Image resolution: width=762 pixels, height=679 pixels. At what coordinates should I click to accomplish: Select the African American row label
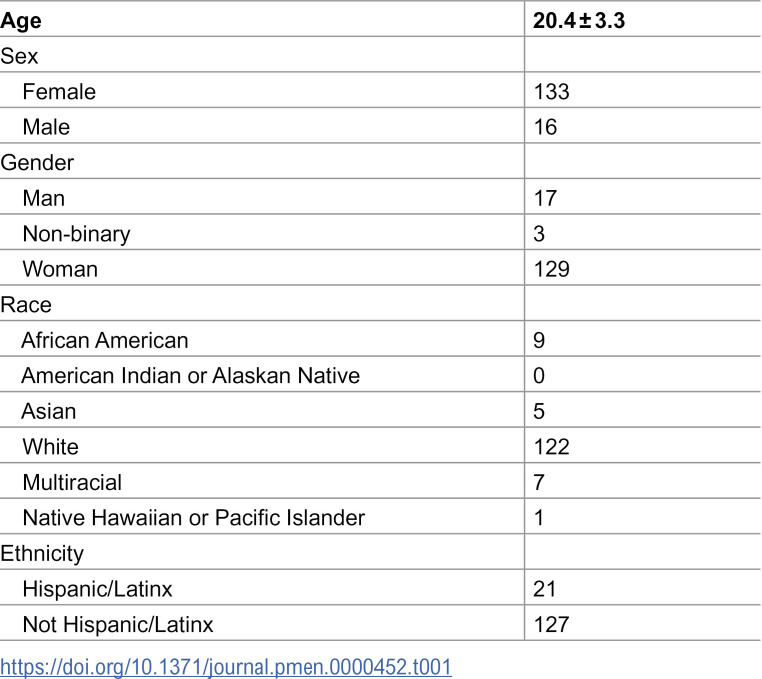[x=104, y=340]
